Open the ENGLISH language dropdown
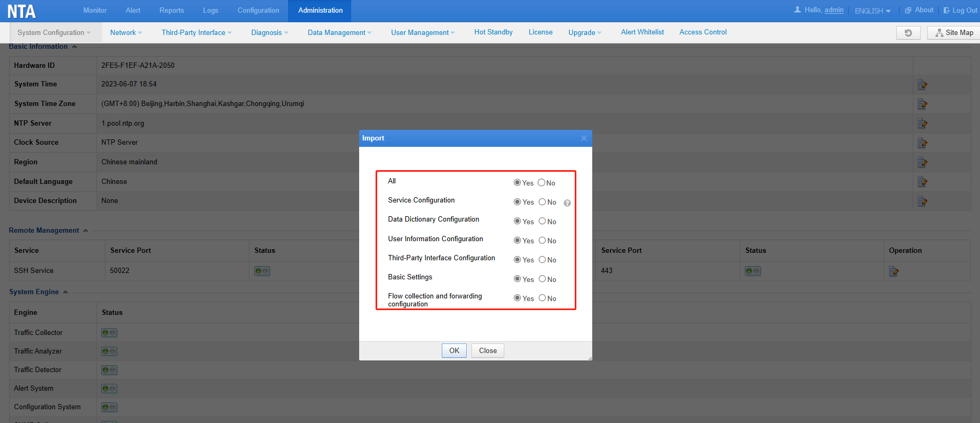 tap(872, 11)
